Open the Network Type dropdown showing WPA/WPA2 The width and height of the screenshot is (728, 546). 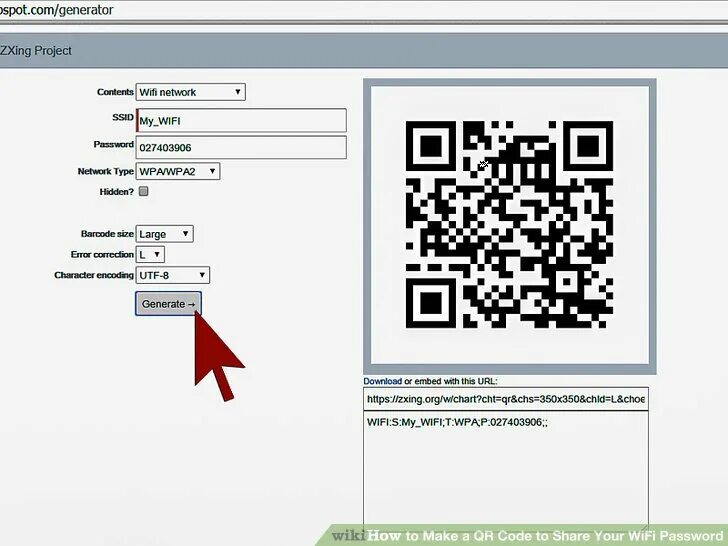pyautogui.click(x=178, y=171)
